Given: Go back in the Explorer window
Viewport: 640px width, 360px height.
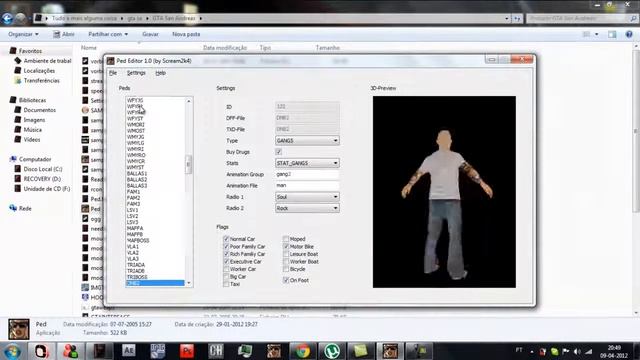Looking at the screenshot, I should pyautogui.click(x=7, y=18).
